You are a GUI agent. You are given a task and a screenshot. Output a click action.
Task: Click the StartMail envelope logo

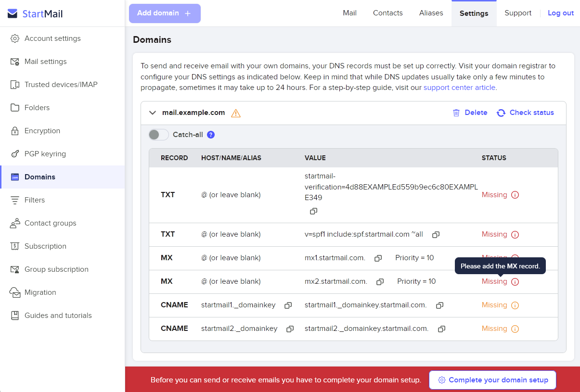click(12, 13)
